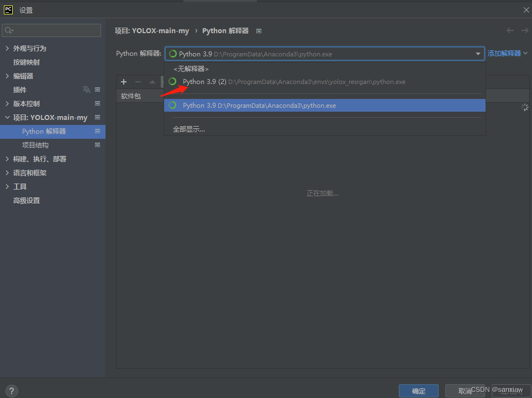Click the 软件包 column header
The height and width of the screenshot is (398, 532).
tap(130, 96)
